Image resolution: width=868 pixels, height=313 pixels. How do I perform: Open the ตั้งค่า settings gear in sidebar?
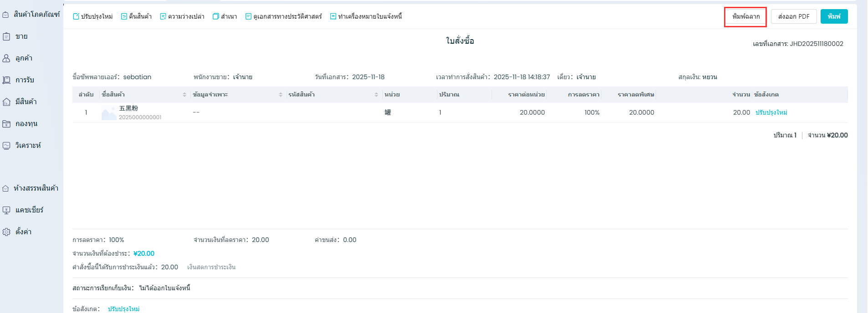coord(6,232)
